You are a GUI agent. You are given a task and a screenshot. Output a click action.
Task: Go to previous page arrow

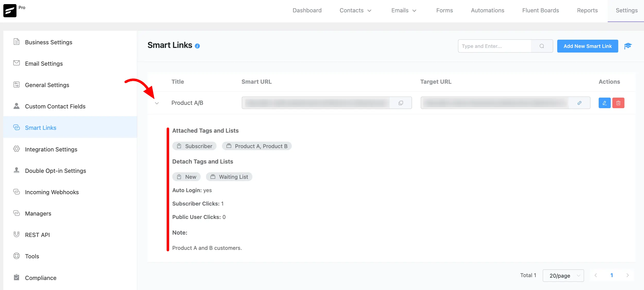tap(596, 275)
